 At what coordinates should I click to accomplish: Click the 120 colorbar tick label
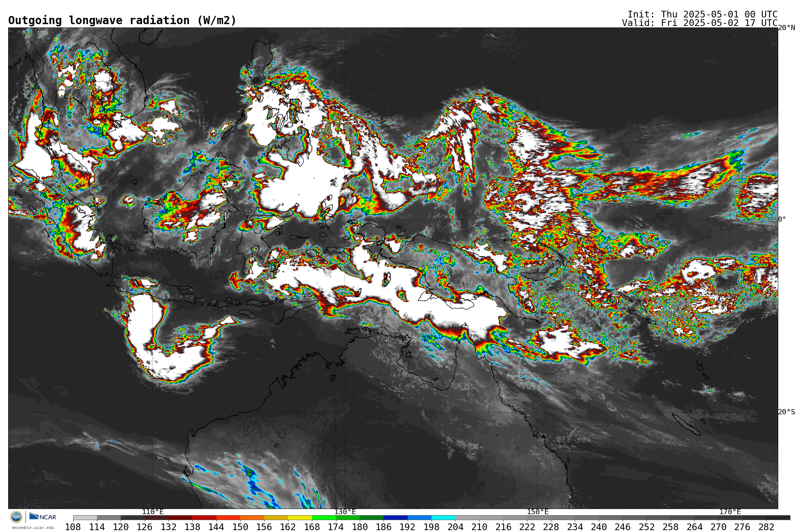click(121, 527)
